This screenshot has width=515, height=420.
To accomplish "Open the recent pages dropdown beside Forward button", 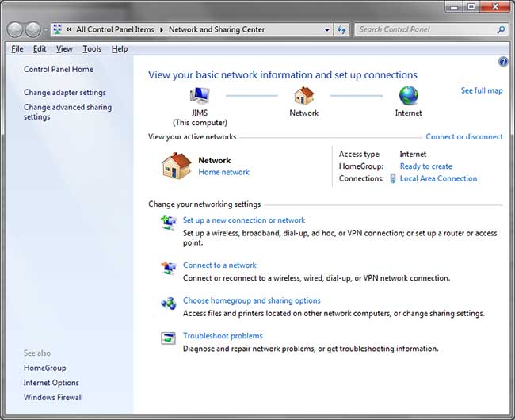I will [x=46, y=30].
